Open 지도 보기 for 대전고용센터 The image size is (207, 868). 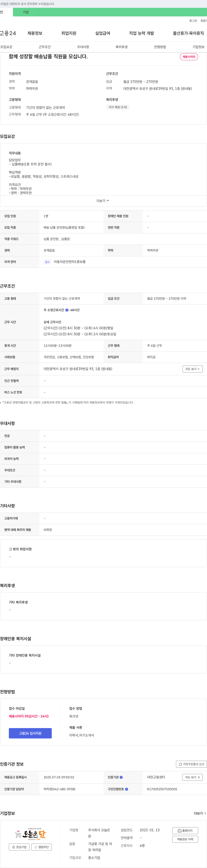pos(193,777)
